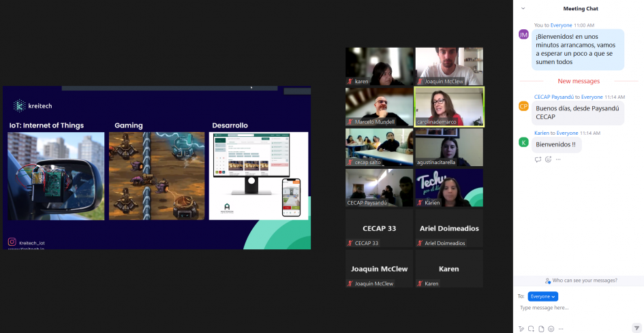The height and width of the screenshot is (333, 644).
Task: Click the reply icon under Bienvenidos !! message
Action: coord(538,159)
